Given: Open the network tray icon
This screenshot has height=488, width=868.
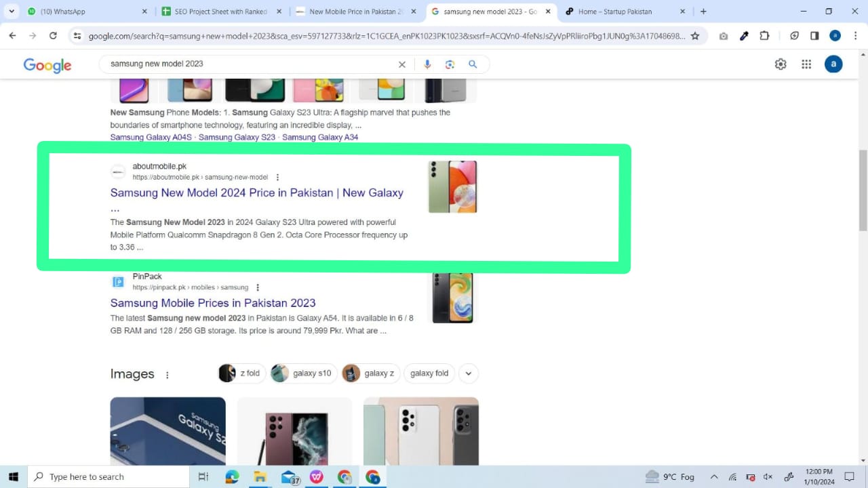Looking at the screenshot, I should coord(733,477).
